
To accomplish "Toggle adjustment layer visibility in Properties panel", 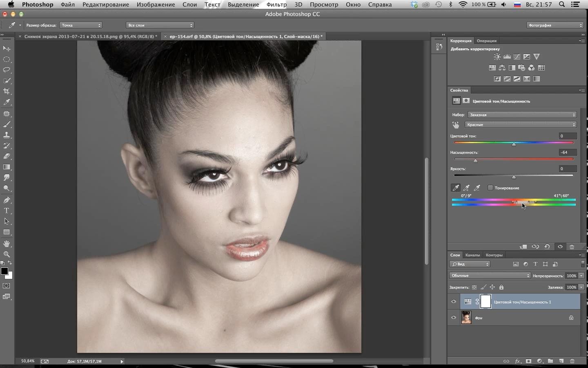I will (x=560, y=247).
